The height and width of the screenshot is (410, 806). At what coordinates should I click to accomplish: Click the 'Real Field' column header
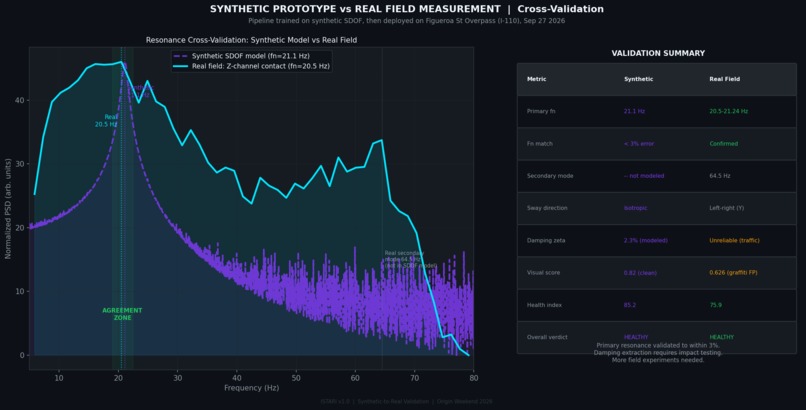click(x=724, y=79)
